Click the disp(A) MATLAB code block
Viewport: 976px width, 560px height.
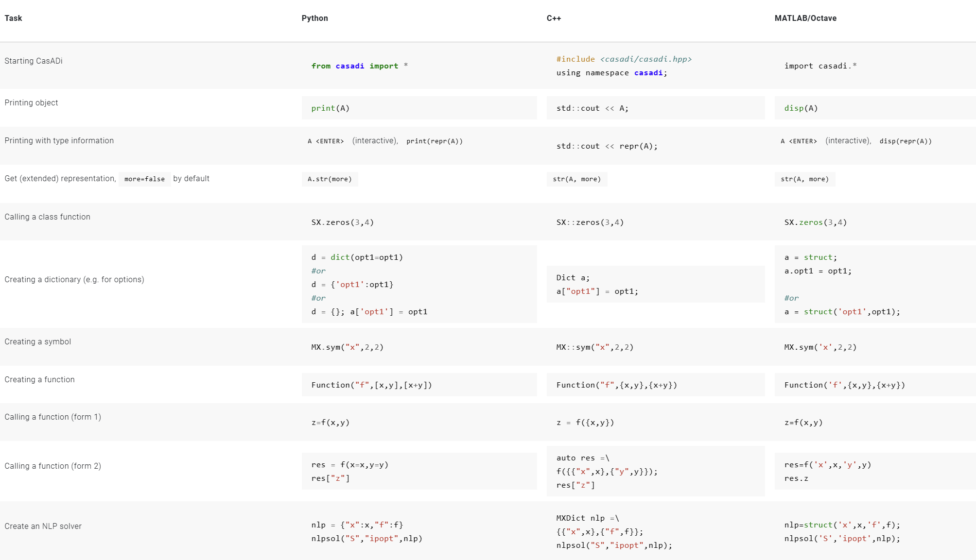(x=801, y=108)
